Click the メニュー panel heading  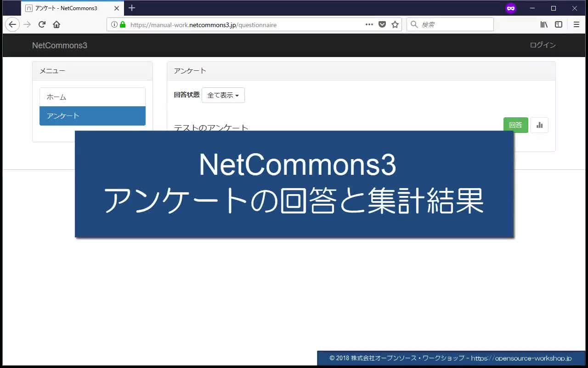[x=92, y=71]
